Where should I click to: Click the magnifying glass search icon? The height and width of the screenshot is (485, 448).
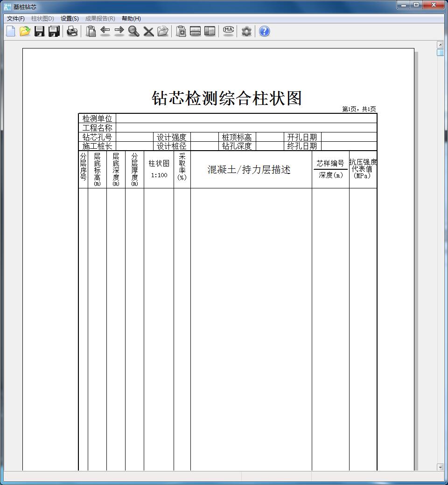pyautogui.click(x=134, y=31)
